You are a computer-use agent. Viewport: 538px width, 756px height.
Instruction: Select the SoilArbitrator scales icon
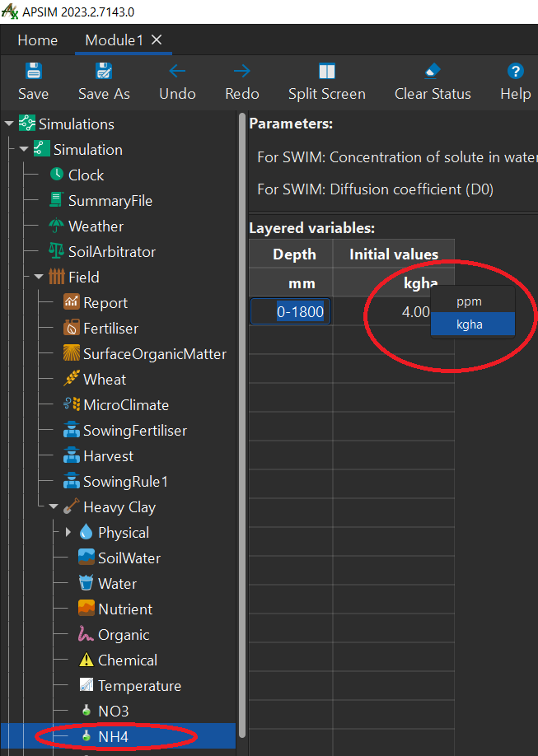57,250
